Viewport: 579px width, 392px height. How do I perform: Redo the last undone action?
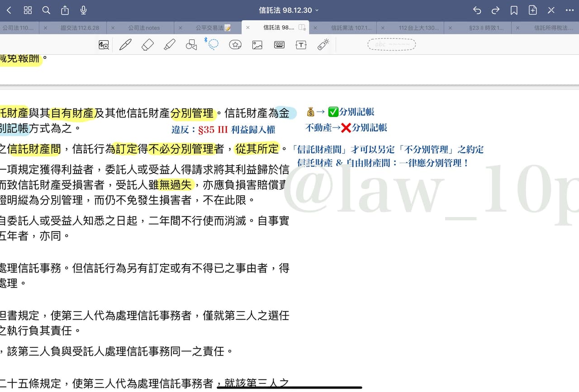(495, 10)
